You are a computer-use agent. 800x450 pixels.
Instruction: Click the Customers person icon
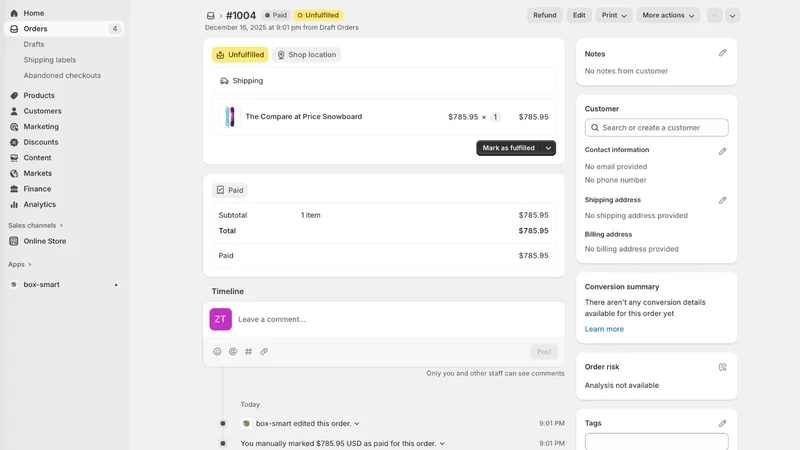coord(14,111)
